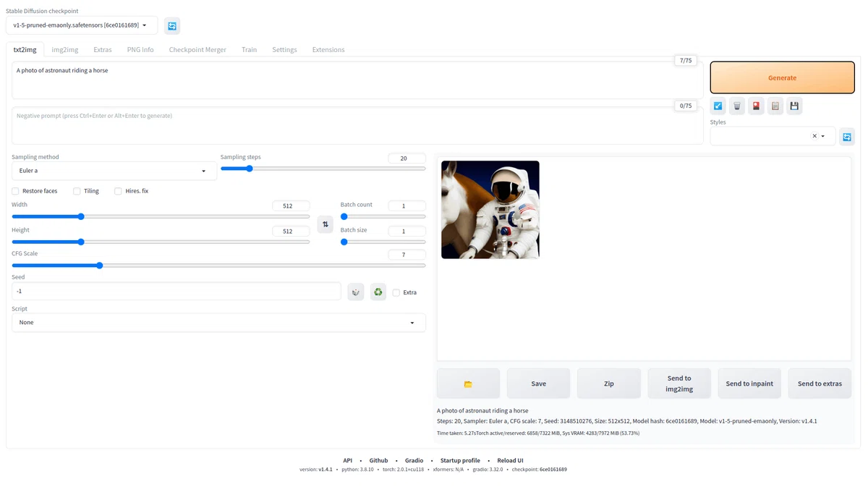Click the Height slider
This screenshot has width=868, height=492.
pyautogui.click(x=161, y=242)
